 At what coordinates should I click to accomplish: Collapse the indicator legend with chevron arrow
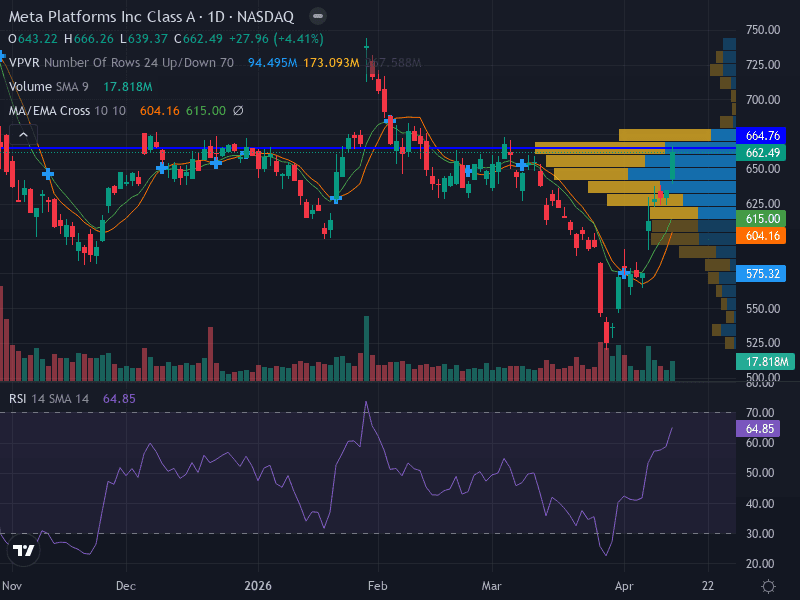23,135
